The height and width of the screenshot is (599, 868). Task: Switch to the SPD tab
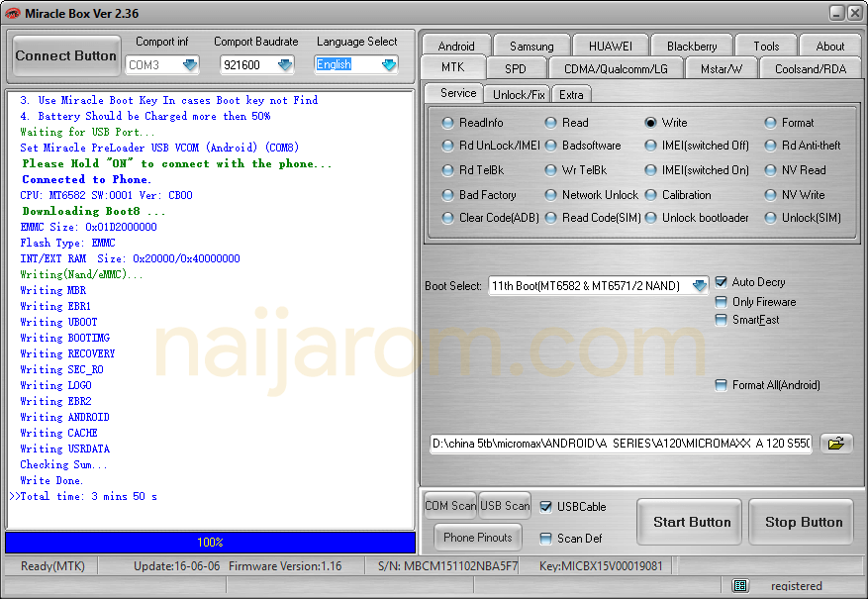coord(516,68)
